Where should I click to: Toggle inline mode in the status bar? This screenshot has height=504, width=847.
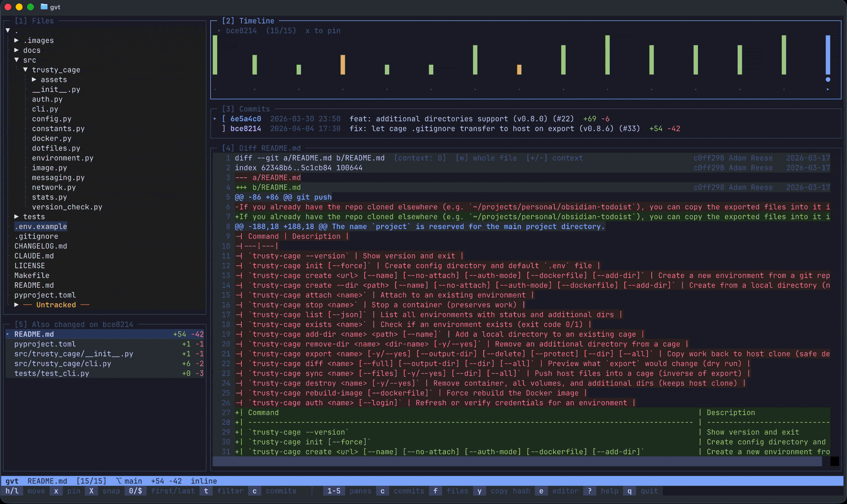point(204,481)
